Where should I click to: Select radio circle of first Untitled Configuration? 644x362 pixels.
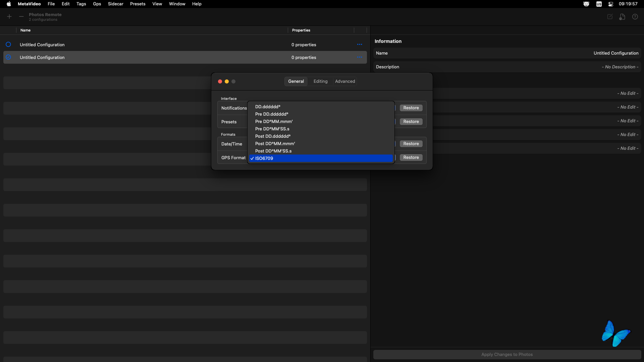(8, 44)
